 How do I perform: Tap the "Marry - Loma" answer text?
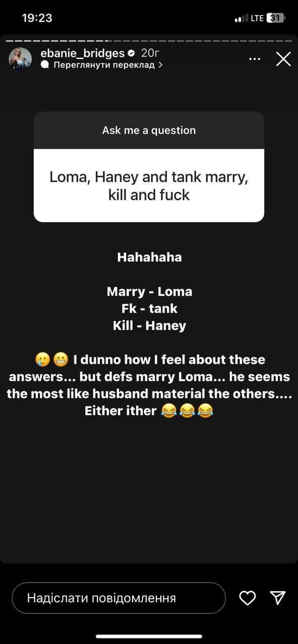(x=149, y=292)
